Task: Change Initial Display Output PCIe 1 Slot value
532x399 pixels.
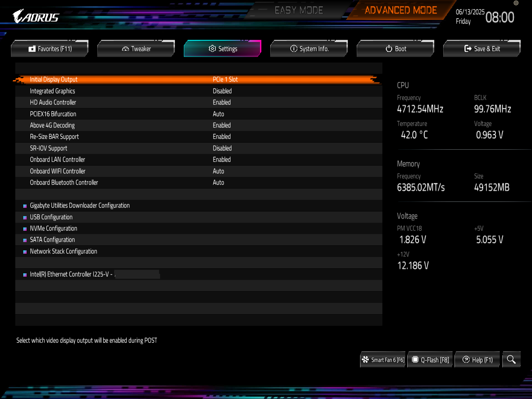Action: [x=225, y=79]
